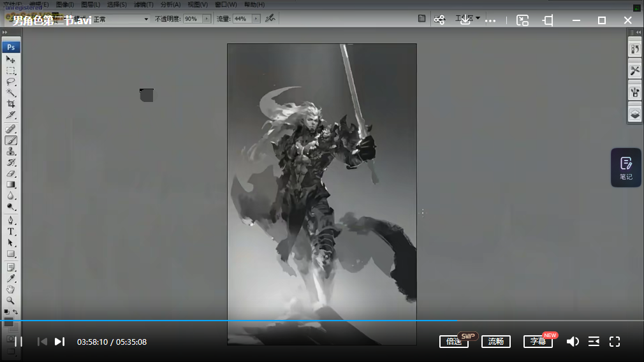Image resolution: width=644 pixels, height=362 pixels.
Task: Select the Brush tool
Action: click(11, 140)
